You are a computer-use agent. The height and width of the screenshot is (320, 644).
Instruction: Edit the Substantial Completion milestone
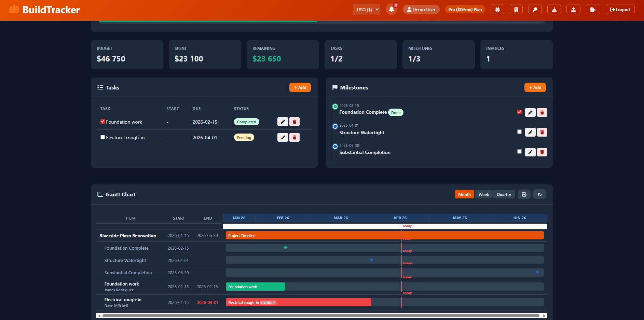(x=530, y=152)
